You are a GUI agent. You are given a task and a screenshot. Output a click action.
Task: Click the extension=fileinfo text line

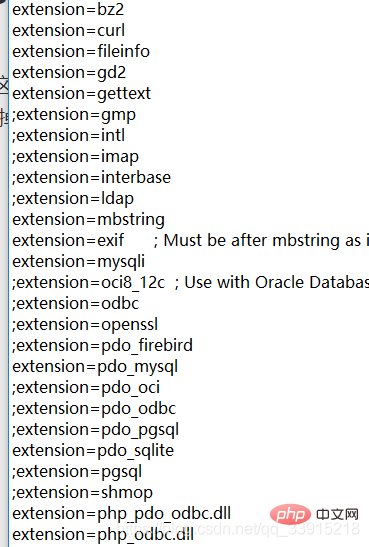pos(81,51)
